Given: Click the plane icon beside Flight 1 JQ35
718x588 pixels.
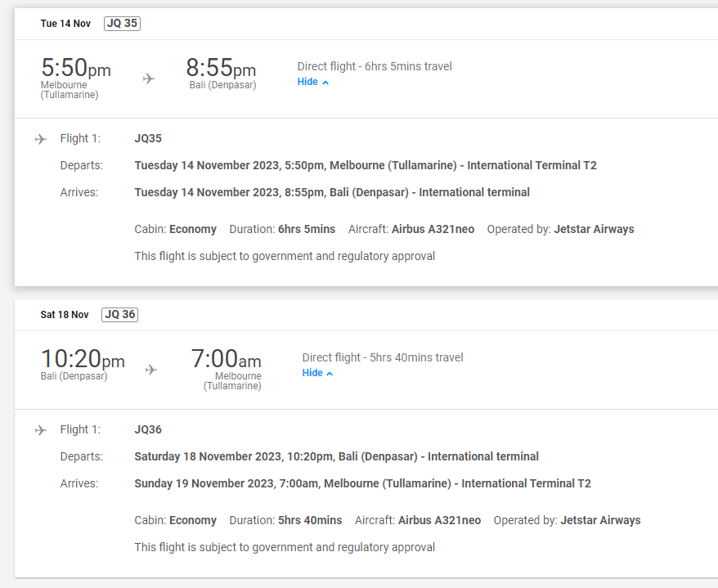Looking at the screenshot, I should 41,139.
